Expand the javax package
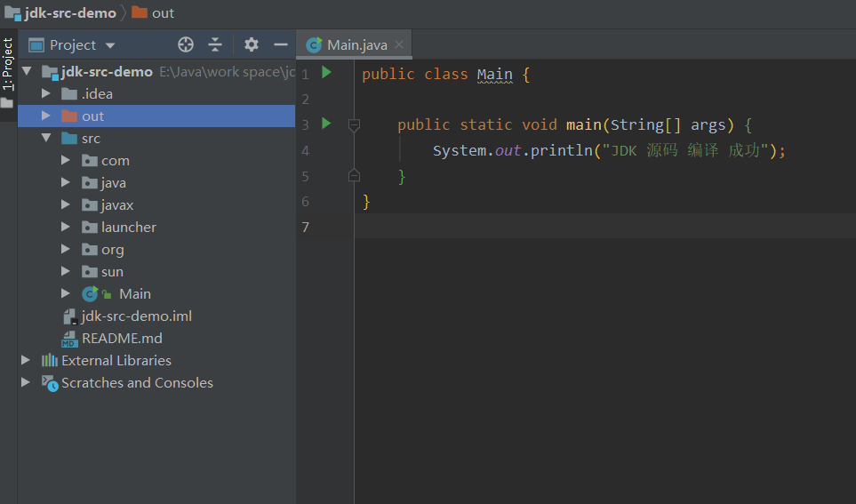 pos(66,204)
